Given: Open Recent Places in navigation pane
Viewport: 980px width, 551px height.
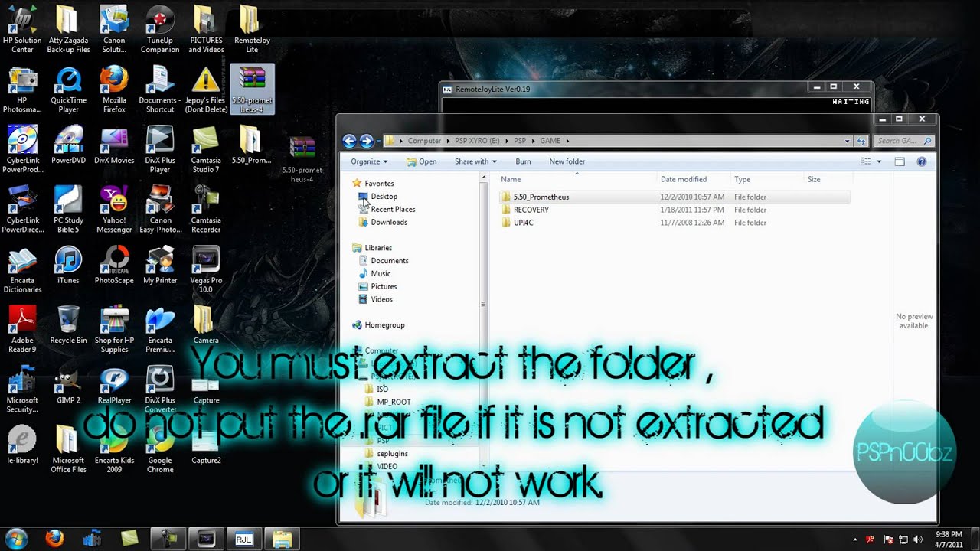Looking at the screenshot, I should click(387, 209).
